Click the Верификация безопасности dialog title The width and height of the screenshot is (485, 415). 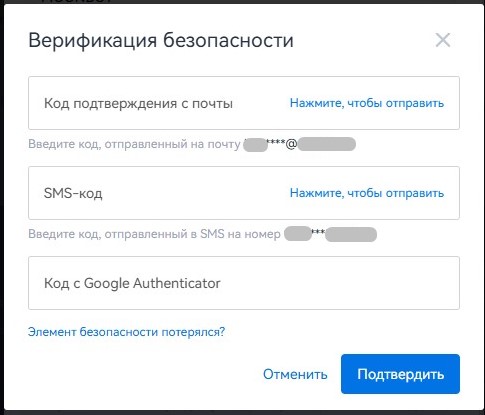coord(161,40)
